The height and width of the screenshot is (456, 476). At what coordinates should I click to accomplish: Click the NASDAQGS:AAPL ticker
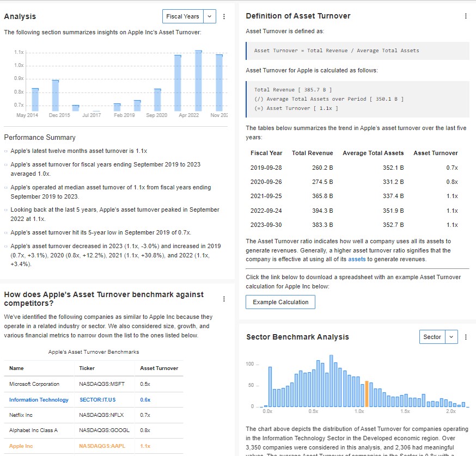click(102, 446)
